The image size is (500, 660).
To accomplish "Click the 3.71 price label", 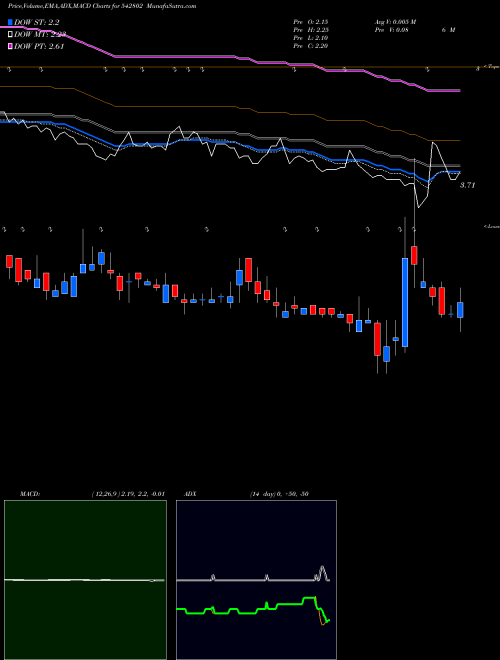I will (467, 185).
